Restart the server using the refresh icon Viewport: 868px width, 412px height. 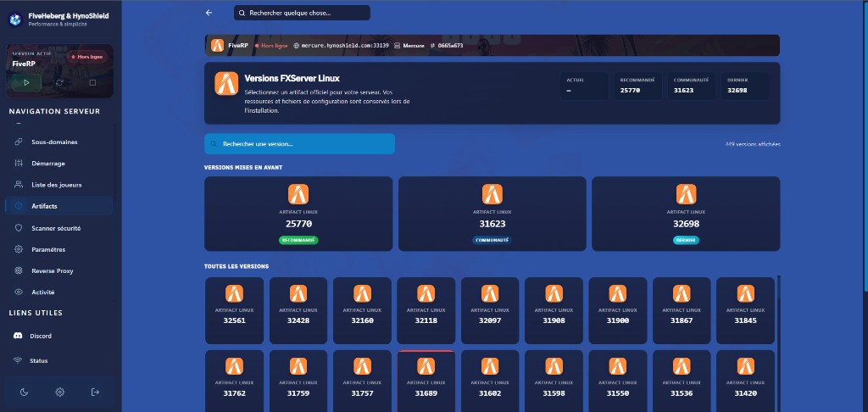[x=59, y=82]
